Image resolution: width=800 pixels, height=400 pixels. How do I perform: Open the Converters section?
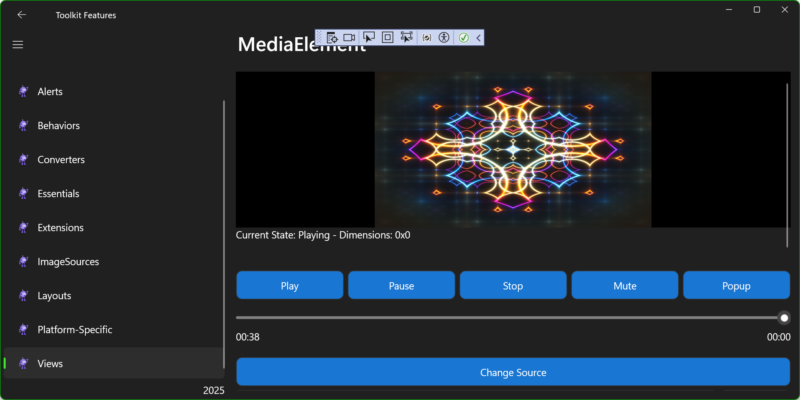click(x=113, y=160)
